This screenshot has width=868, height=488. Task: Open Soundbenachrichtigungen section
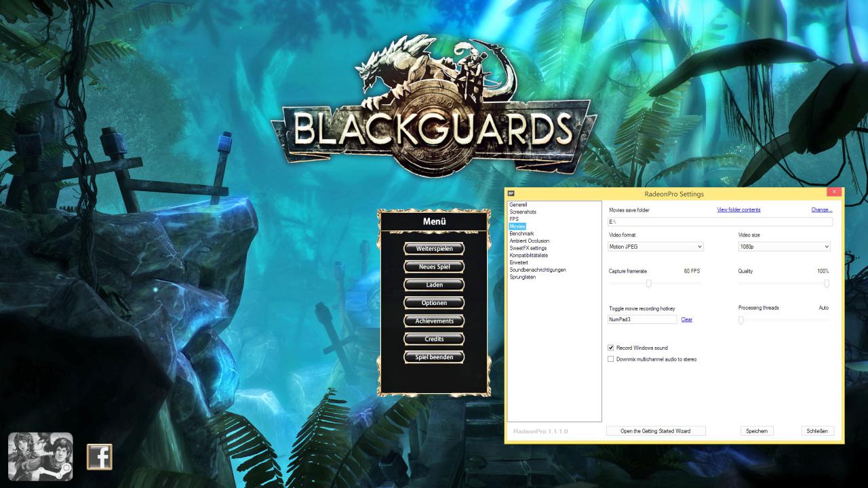pos(538,270)
